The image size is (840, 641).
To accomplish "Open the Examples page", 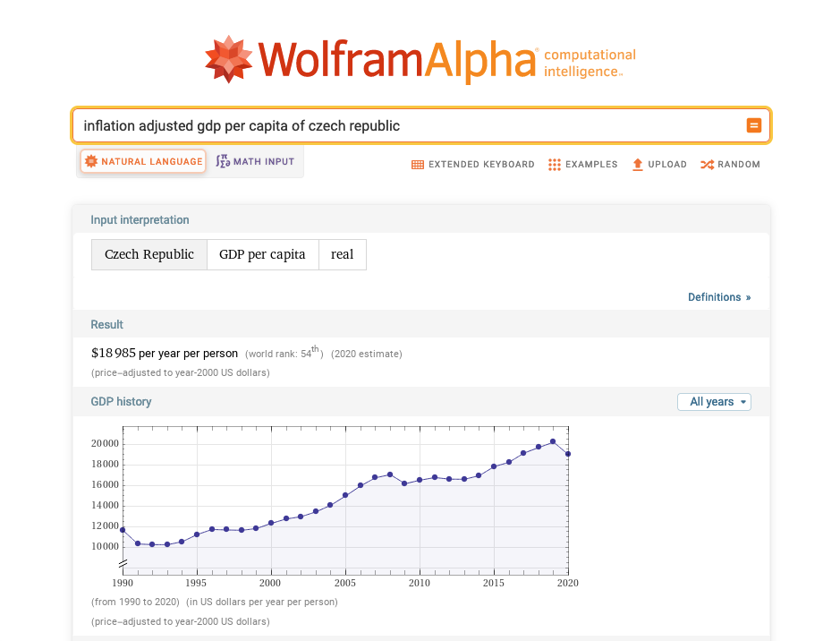I will click(582, 165).
